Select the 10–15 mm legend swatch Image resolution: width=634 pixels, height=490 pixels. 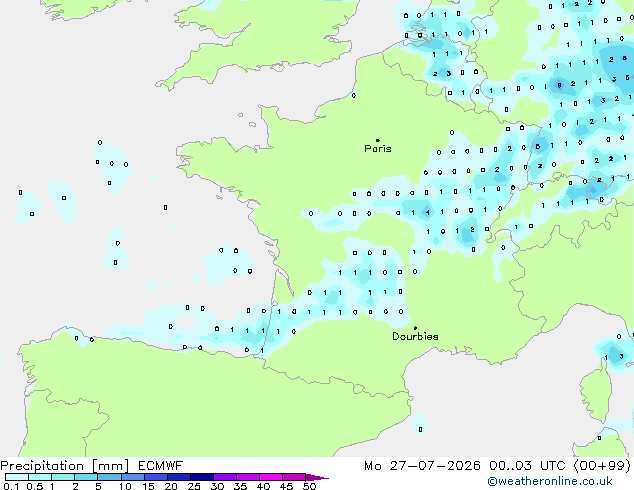coord(133,477)
